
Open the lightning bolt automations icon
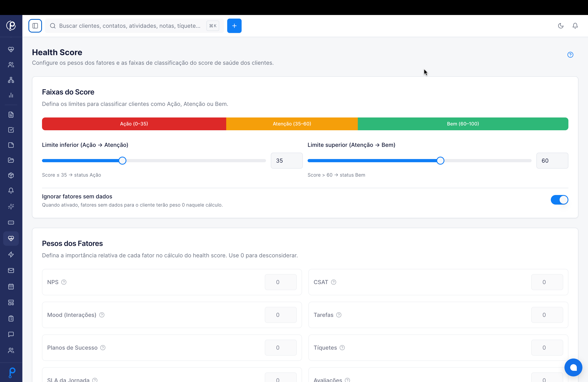point(11,254)
